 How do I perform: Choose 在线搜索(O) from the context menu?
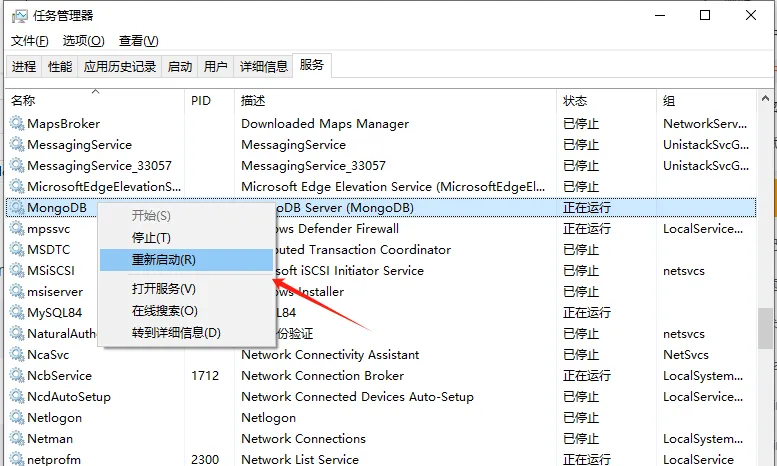[x=165, y=311]
